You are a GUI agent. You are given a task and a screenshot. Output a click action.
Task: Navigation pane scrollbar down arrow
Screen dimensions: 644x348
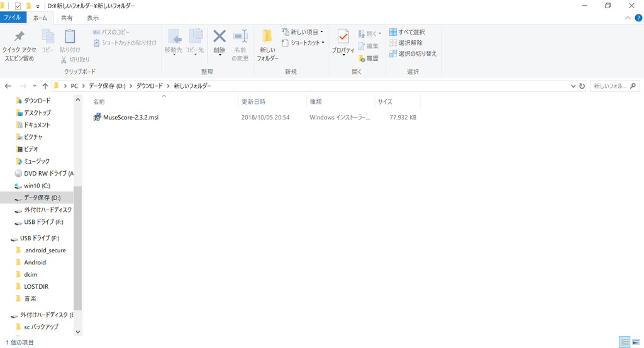(77, 332)
